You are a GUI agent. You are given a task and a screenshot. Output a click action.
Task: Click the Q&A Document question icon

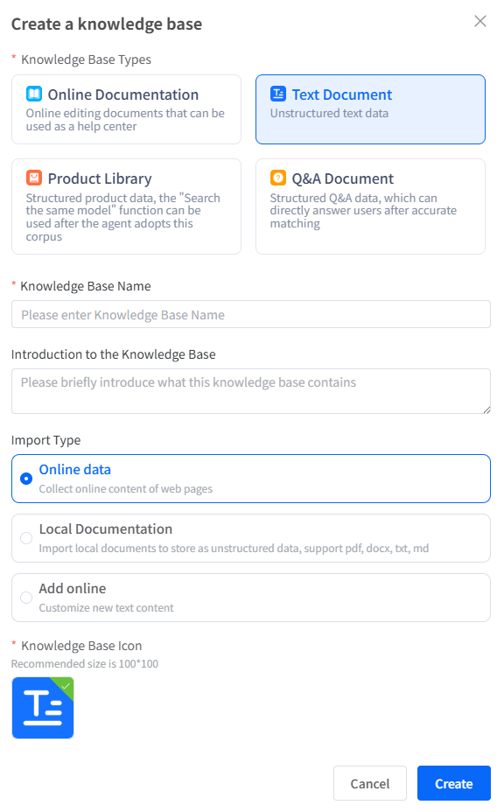point(278,178)
